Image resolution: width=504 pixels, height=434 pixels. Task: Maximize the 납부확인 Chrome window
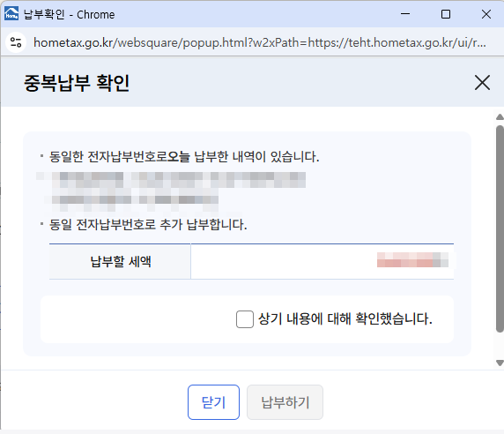click(446, 14)
